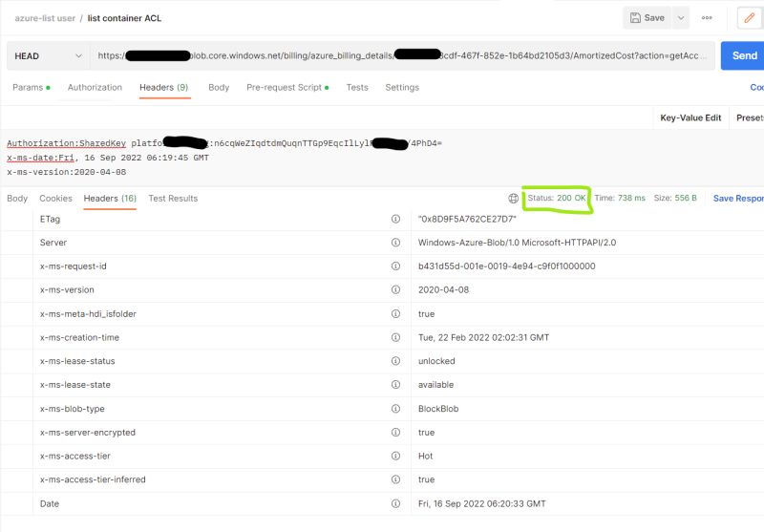
Task: Open the HEAD method dropdown
Action: [48, 56]
